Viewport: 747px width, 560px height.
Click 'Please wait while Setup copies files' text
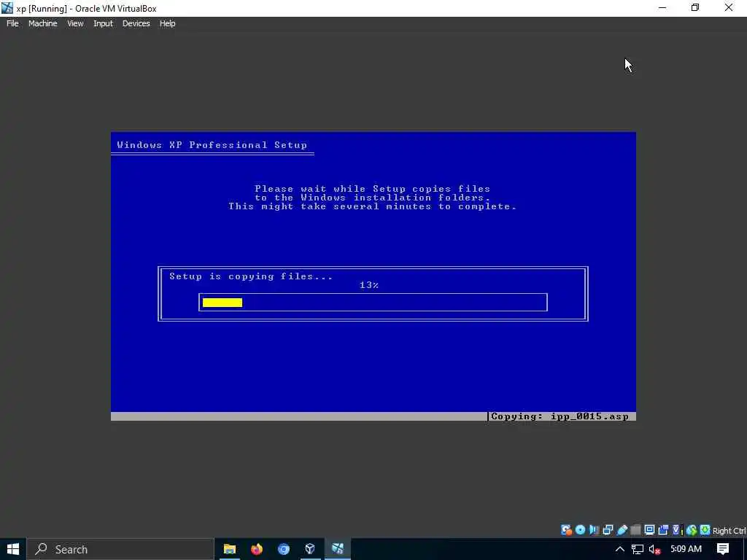click(373, 189)
